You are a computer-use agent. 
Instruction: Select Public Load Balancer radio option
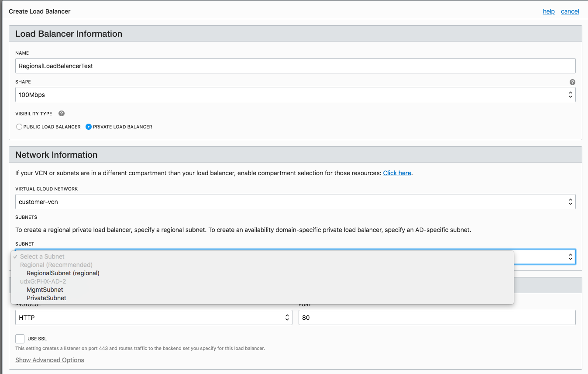(19, 127)
